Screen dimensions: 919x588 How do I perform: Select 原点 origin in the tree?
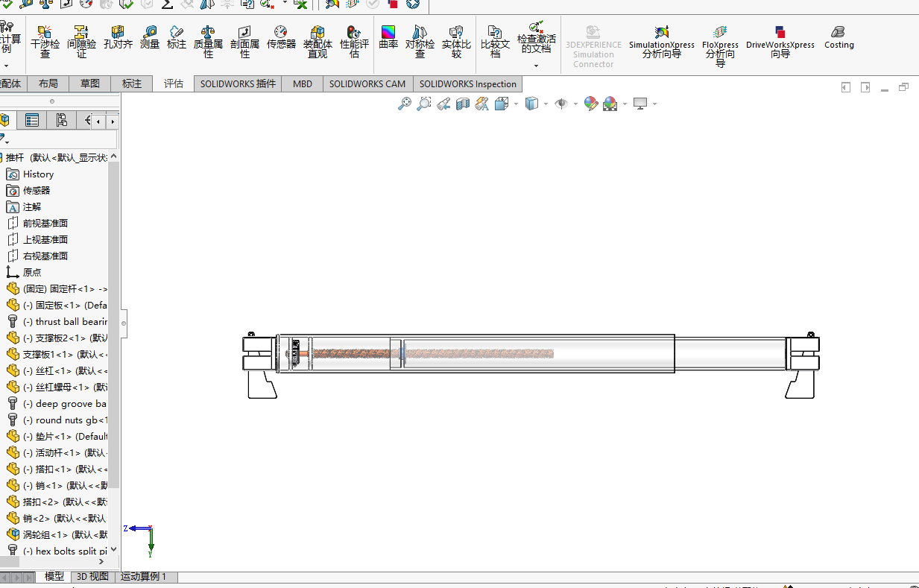(31, 272)
